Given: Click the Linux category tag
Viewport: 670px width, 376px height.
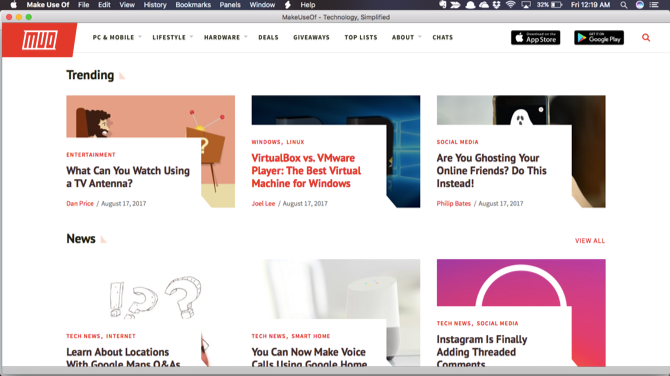Looking at the screenshot, I should coord(295,142).
